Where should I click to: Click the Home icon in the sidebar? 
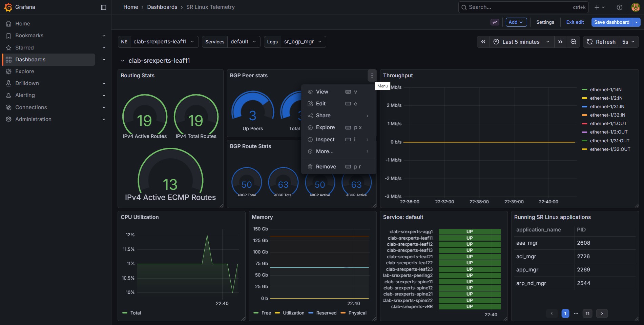(9, 24)
